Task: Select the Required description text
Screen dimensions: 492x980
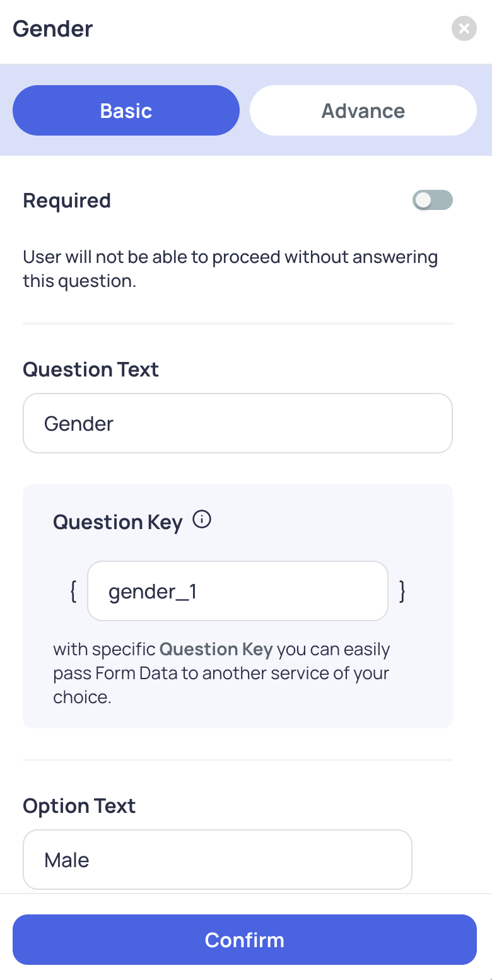Action: (230, 269)
